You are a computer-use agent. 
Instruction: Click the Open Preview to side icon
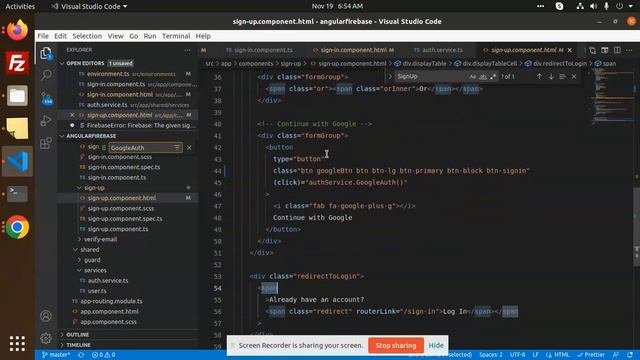click(604, 50)
